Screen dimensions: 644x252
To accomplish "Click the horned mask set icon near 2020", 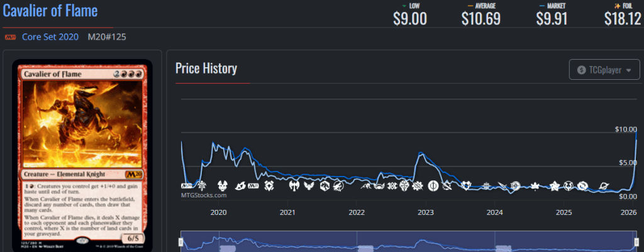I will point(222,186).
